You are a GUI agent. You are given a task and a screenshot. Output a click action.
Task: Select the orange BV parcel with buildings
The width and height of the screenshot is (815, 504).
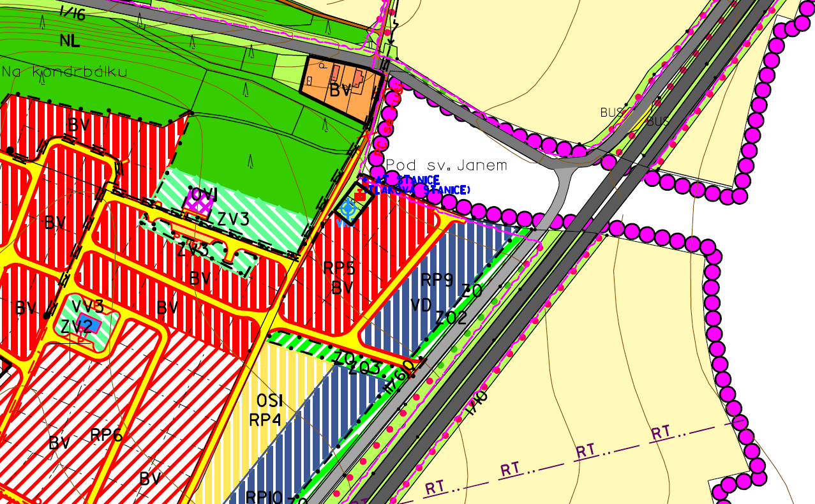(340, 89)
